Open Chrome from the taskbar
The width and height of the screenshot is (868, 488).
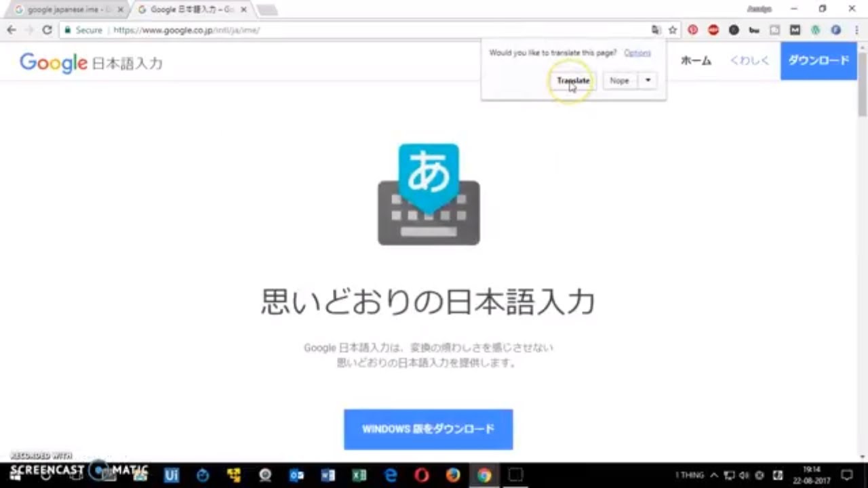coord(484,475)
